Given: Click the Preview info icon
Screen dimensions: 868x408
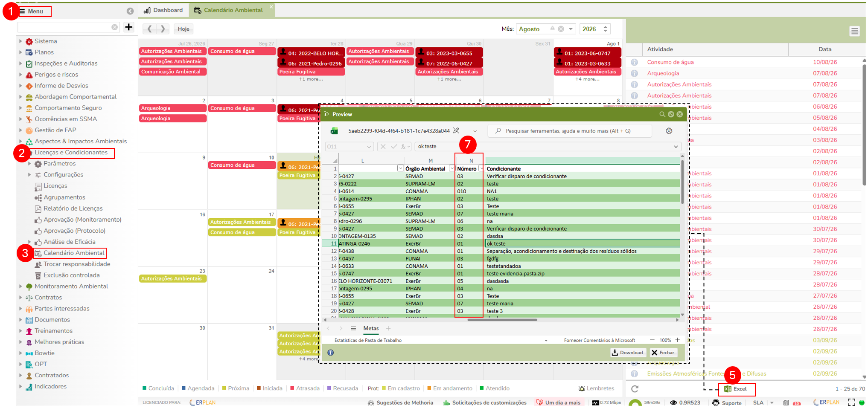Looking at the screenshot, I should (x=330, y=353).
